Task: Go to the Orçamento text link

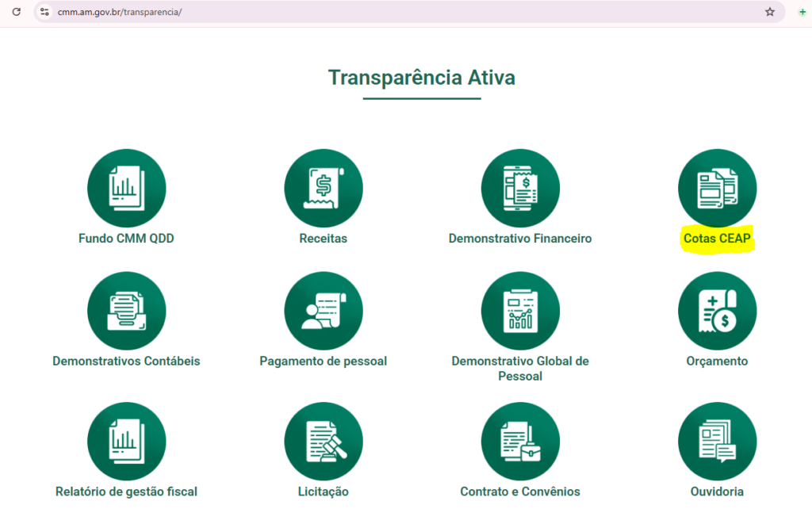Action: pyautogui.click(x=717, y=361)
